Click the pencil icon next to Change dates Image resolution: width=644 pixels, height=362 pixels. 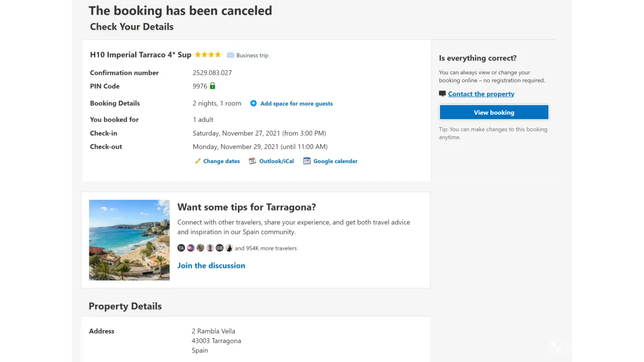198,161
